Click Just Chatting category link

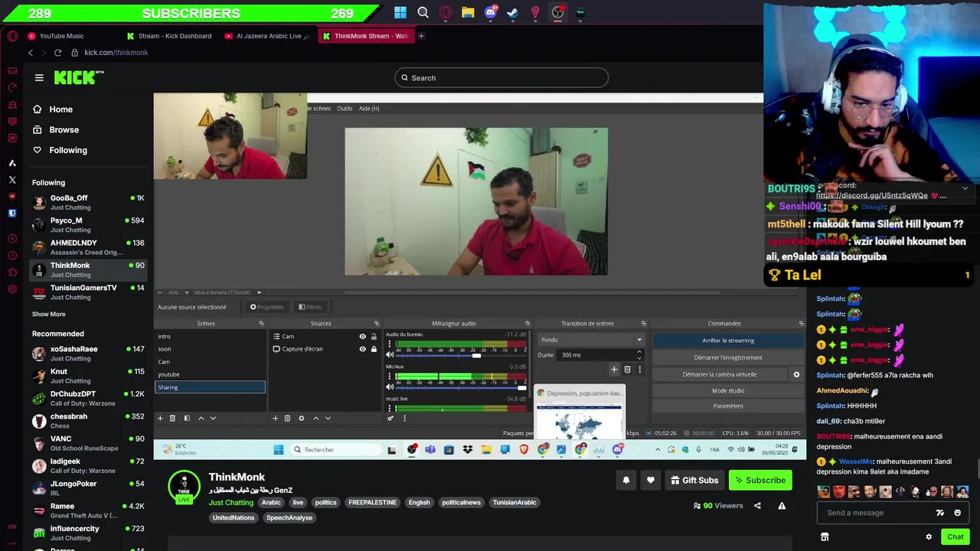(230, 503)
